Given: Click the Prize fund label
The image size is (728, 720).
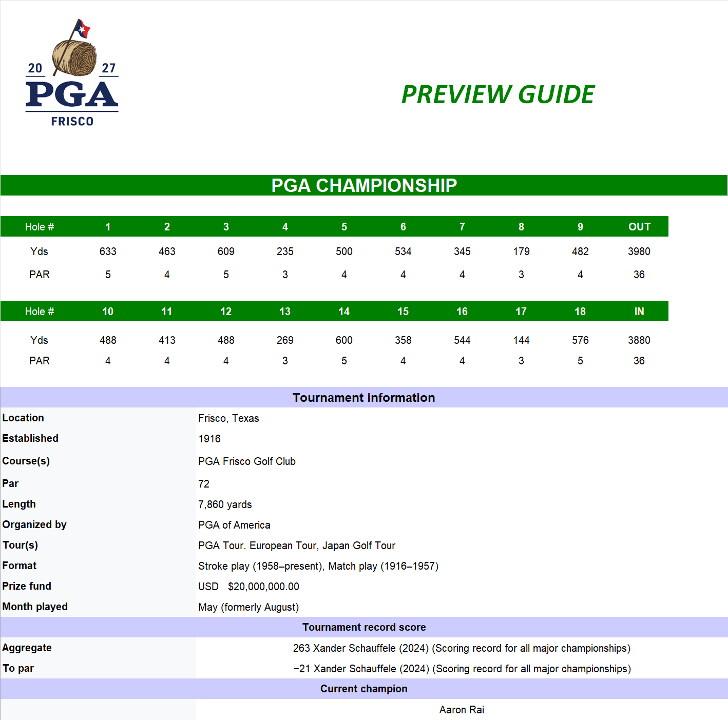Looking at the screenshot, I should pyautogui.click(x=27, y=586).
